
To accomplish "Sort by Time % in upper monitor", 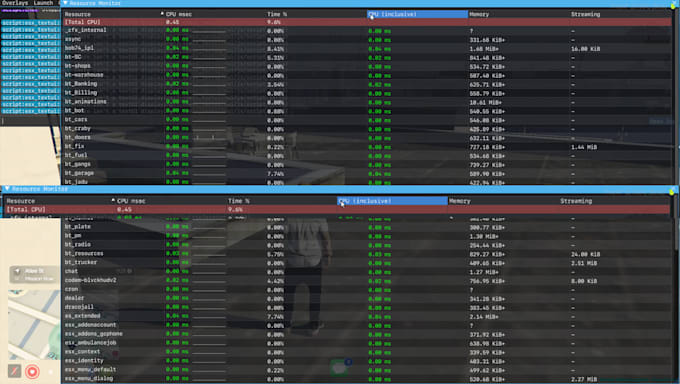I will [x=277, y=14].
